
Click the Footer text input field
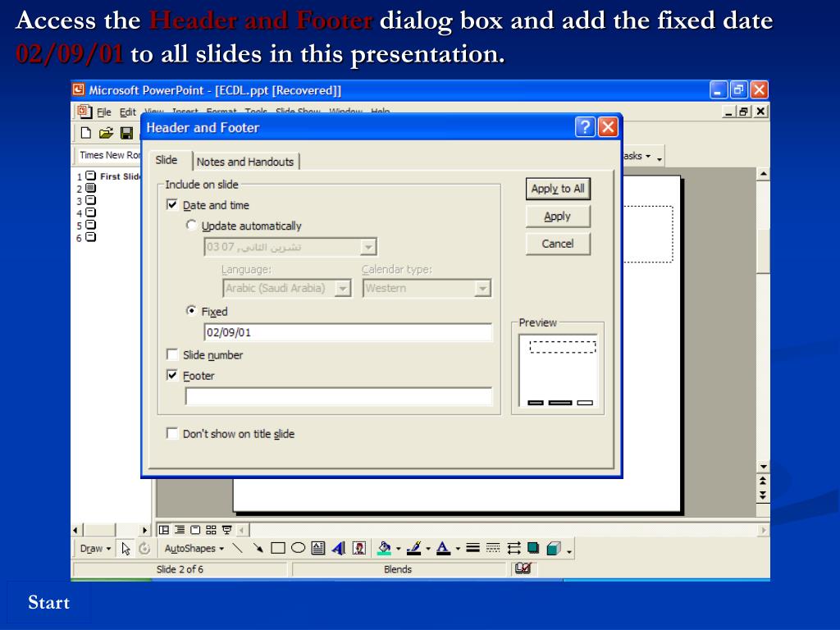pyautogui.click(x=339, y=396)
